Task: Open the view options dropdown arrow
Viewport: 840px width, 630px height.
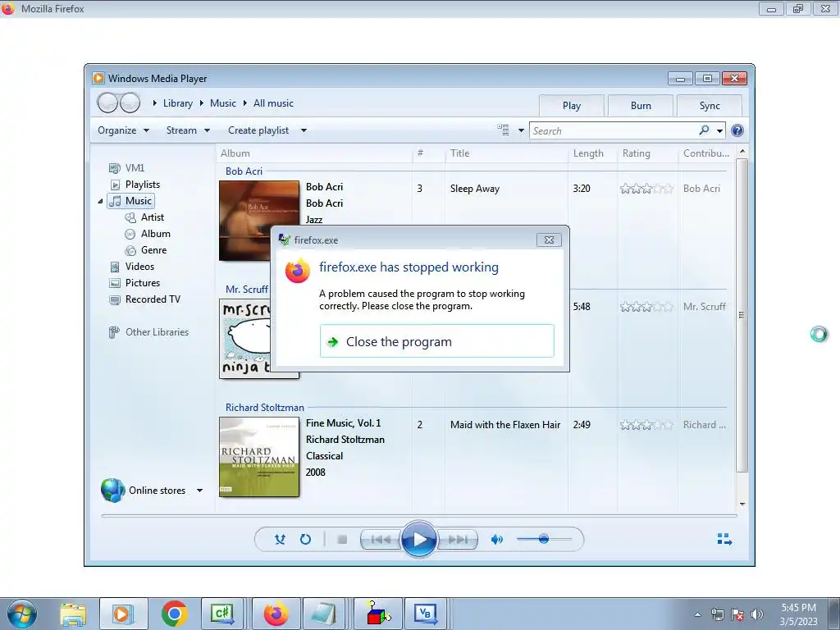Action: coord(521,130)
